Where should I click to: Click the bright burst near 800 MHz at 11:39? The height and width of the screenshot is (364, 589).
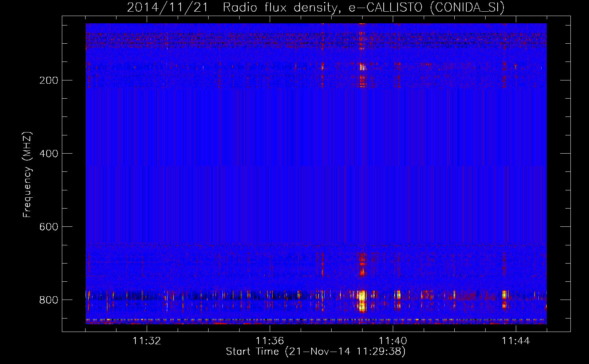[362, 301]
